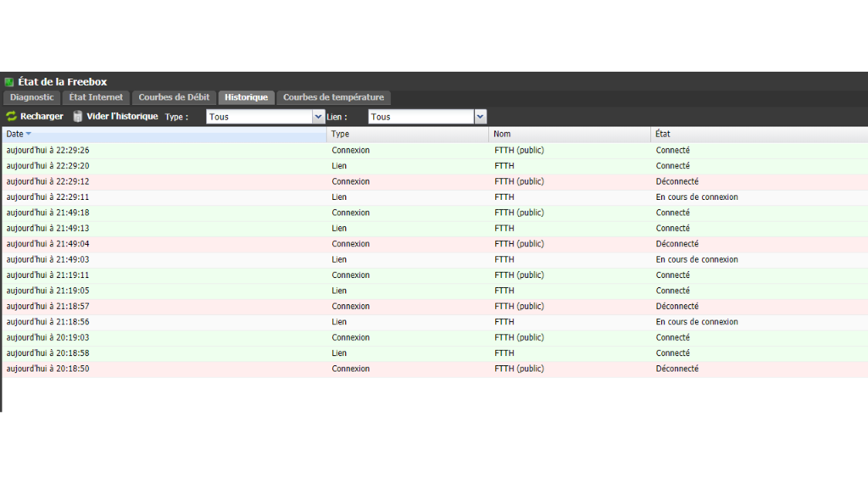Click Connecté state in the 20:19:03 row
Image resolution: width=868 pixels, height=488 pixels.
pyautogui.click(x=672, y=337)
